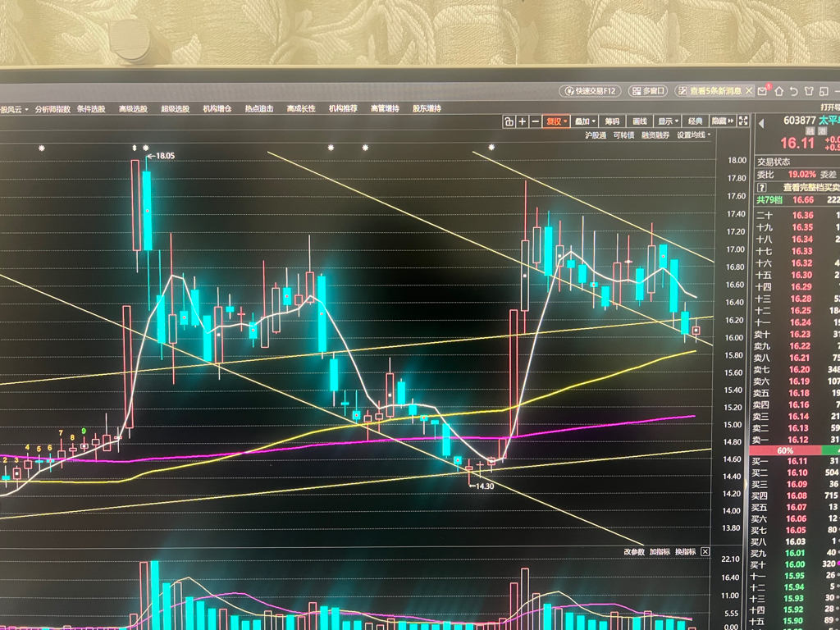Open the 复权 dropdown
Image resolution: width=840 pixels, height=630 pixels.
click(x=557, y=121)
